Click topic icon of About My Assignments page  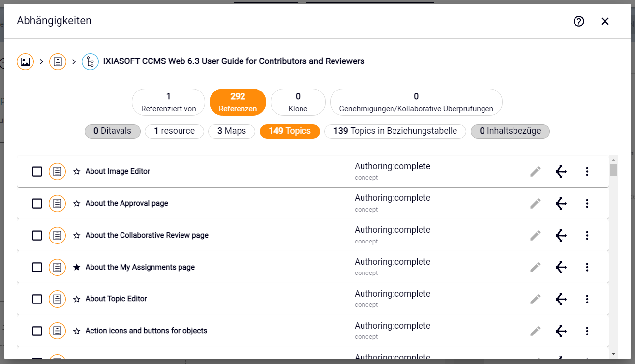point(58,267)
